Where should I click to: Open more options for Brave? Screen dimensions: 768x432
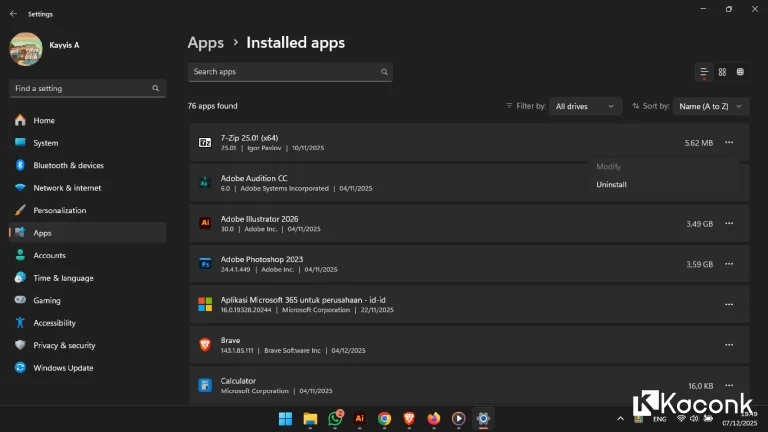pos(729,345)
